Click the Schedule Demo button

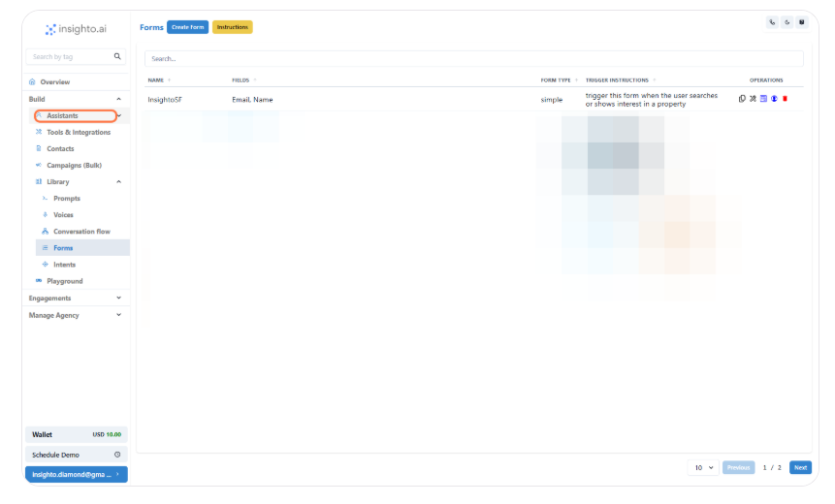coord(77,455)
